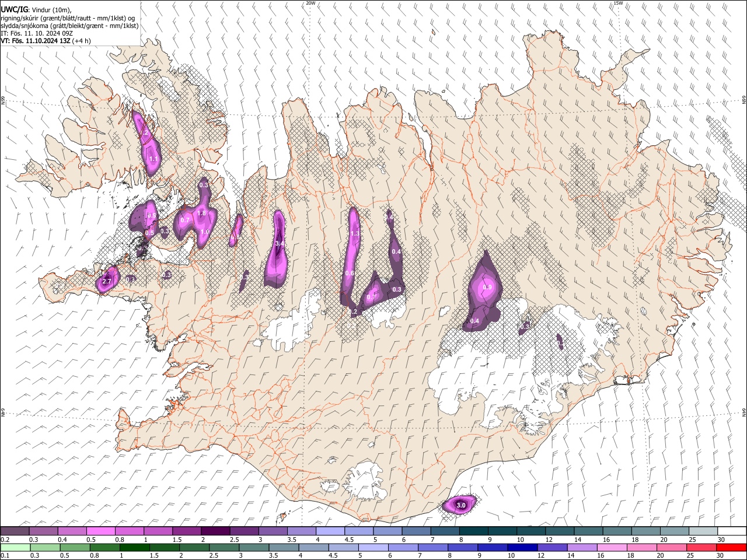Viewport: 747px width, 560px height.
Task: Click the "0.1" rain legend number
Action: (x=5, y=556)
